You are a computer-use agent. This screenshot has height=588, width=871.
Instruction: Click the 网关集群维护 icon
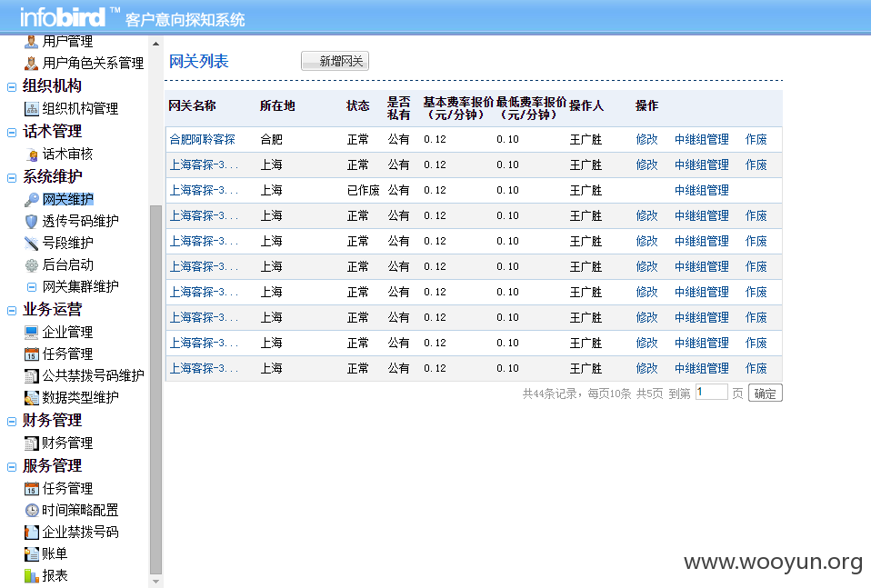(32, 287)
